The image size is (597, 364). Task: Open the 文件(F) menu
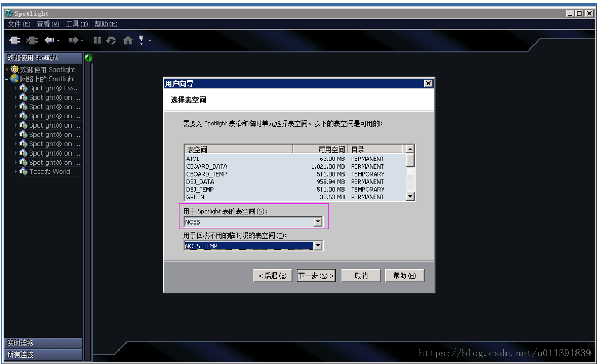[19, 24]
